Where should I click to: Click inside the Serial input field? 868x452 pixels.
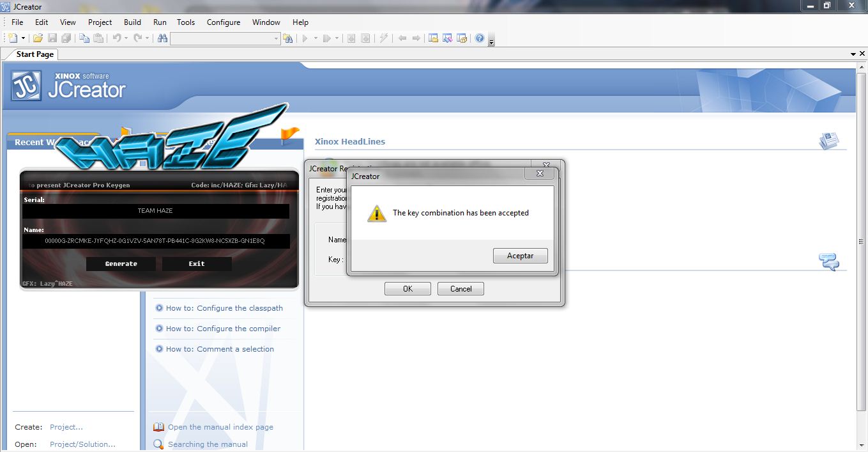(x=155, y=211)
